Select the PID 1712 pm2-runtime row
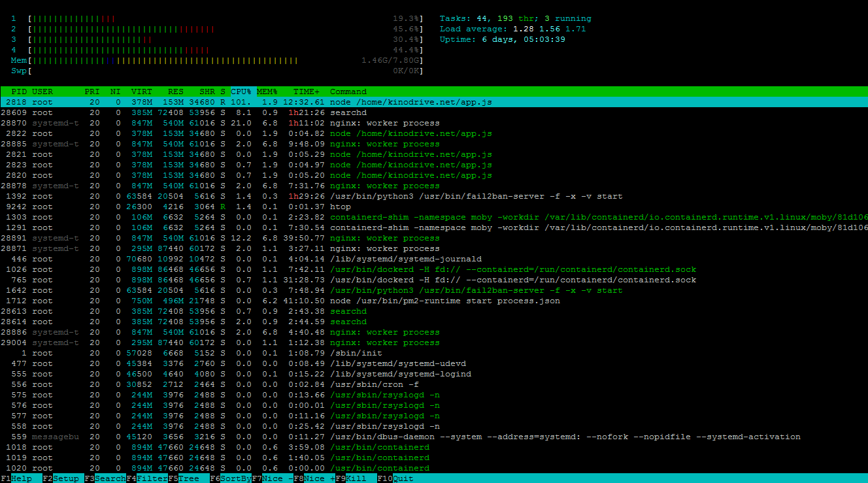The image size is (868, 483). pos(434,301)
